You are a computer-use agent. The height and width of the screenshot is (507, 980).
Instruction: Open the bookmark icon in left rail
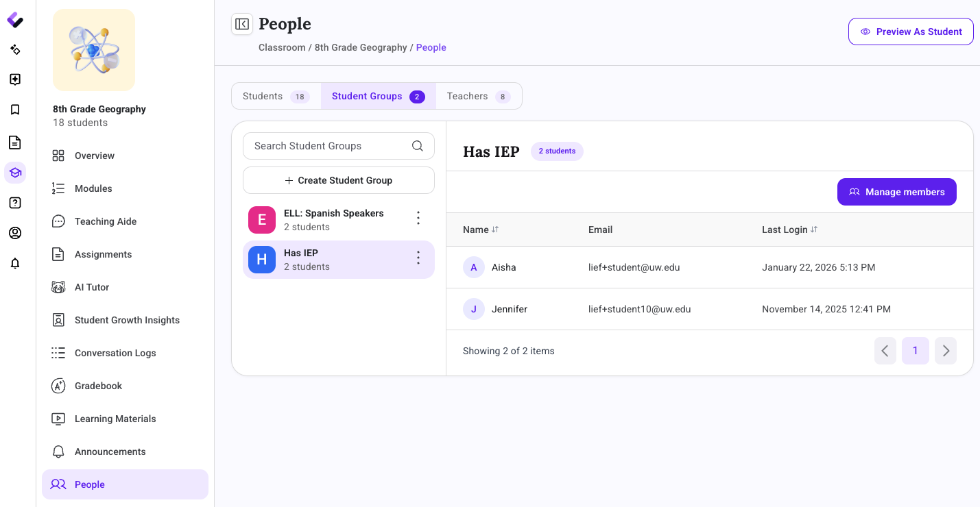pos(15,110)
